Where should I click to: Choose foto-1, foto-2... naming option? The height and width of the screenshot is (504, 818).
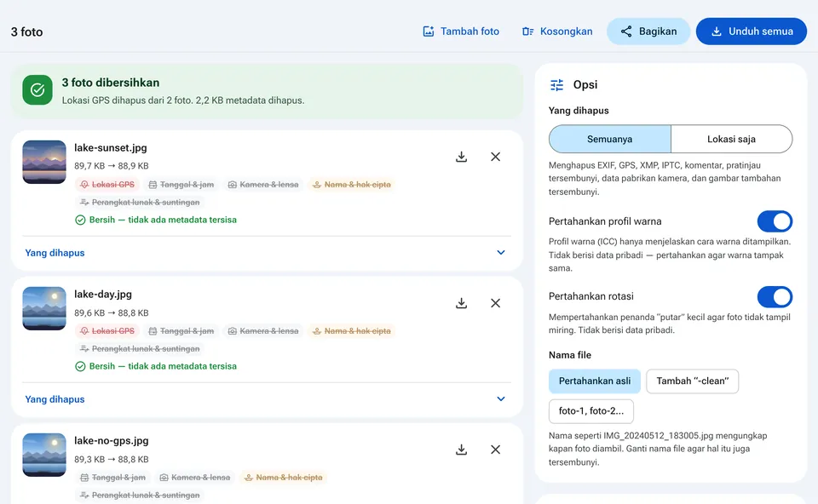(591, 411)
